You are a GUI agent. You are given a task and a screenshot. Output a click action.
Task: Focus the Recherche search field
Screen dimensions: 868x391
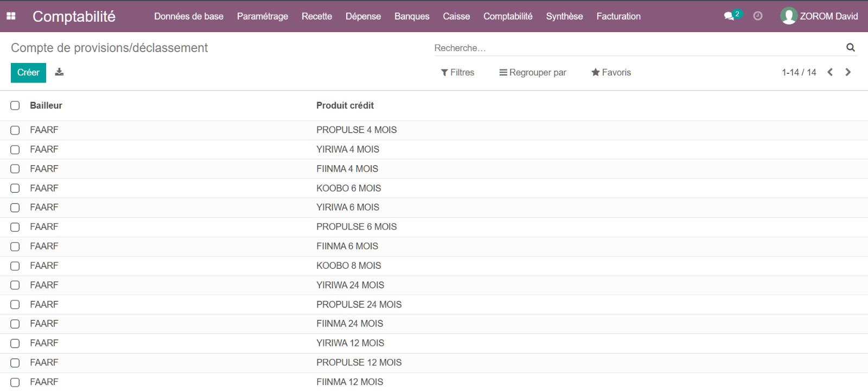[x=635, y=48]
